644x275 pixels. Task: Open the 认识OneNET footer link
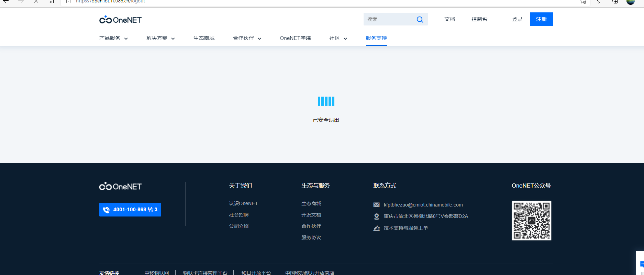[x=243, y=203]
